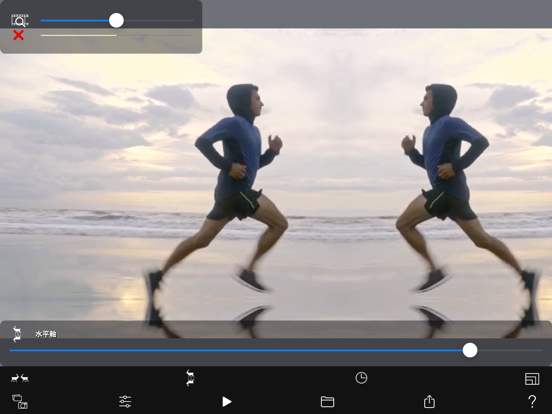Open help with question mark icon
552x414 pixels.
point(532,402)
